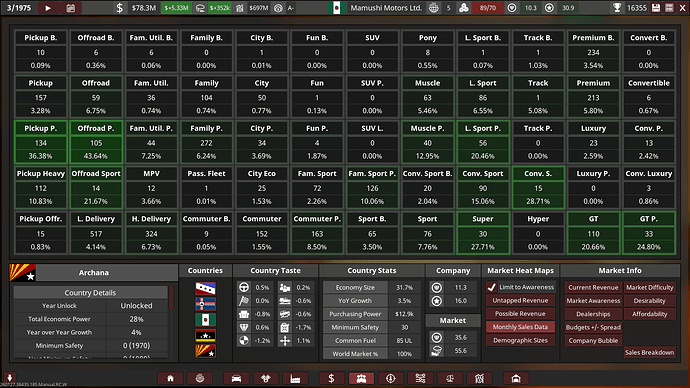Image resolution: width=690 pixels, height=388 pixels.
Task: Open the balance scales icon in the bottom toolbar
Action: click(x=449, y=378)
